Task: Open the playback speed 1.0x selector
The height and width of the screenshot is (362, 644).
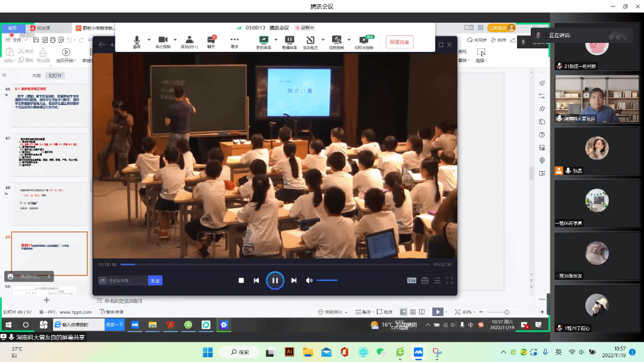Action: [x=411, y=280]
